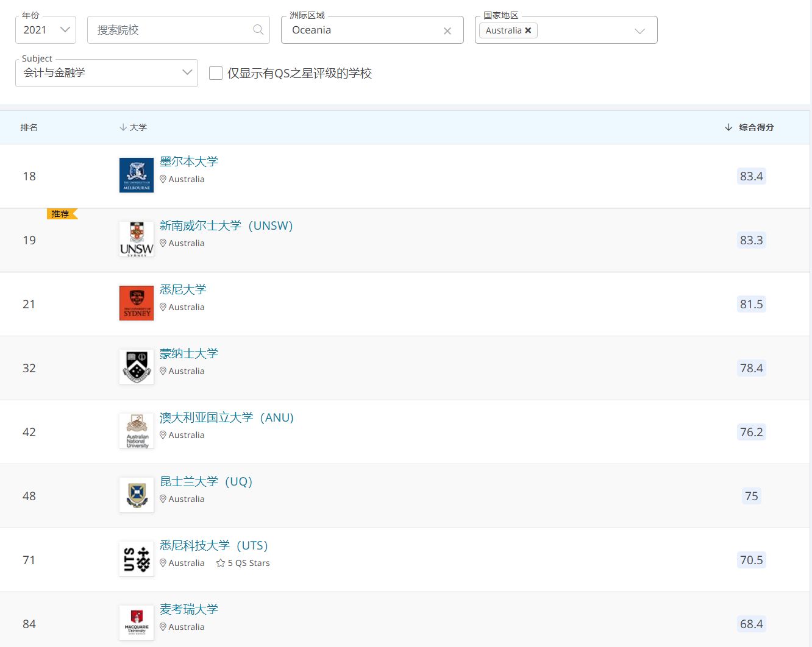812x647 pixels.
Task: Click score 75 for UQ
Action: click(x=752, y=496)
